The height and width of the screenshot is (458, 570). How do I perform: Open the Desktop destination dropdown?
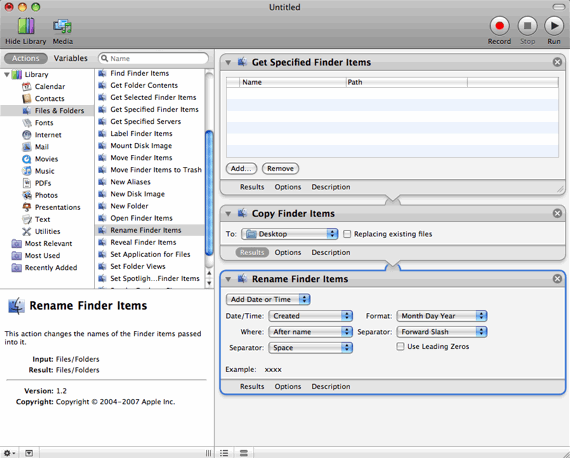click(290, 234)
